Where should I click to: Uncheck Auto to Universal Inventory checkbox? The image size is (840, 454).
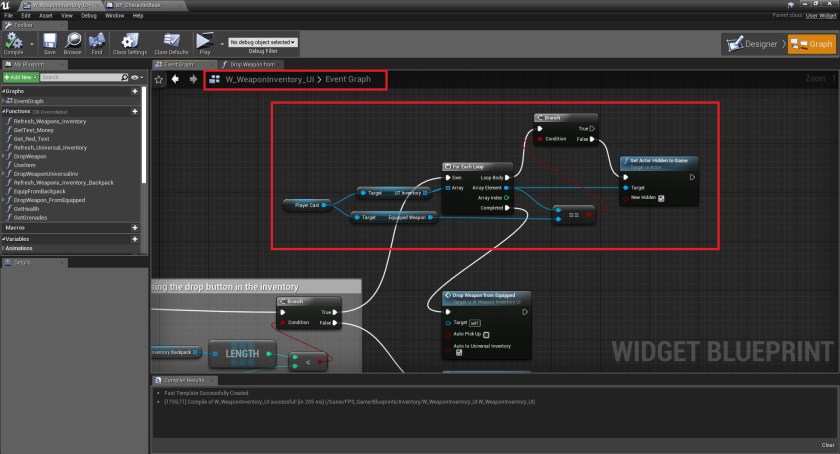459,352
